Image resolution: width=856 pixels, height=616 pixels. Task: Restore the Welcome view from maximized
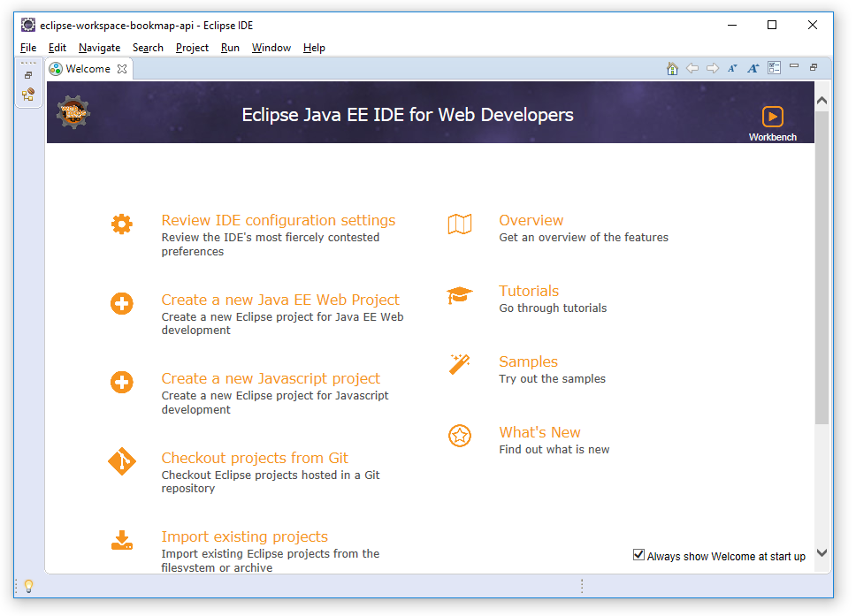point(814,67)
